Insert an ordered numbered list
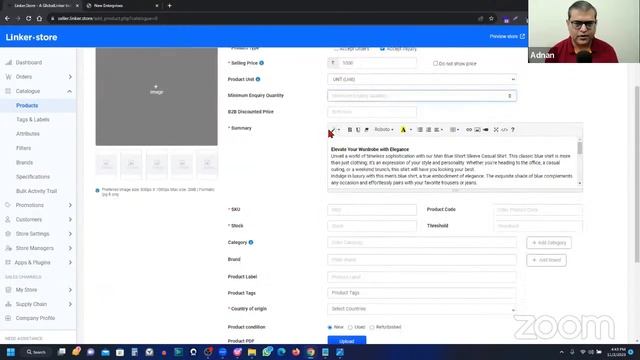The image size is (640, 360). coord(429,130)
